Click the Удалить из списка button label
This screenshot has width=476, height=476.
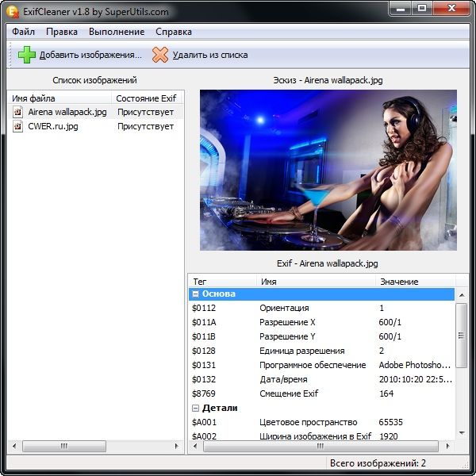click(209, 55)
